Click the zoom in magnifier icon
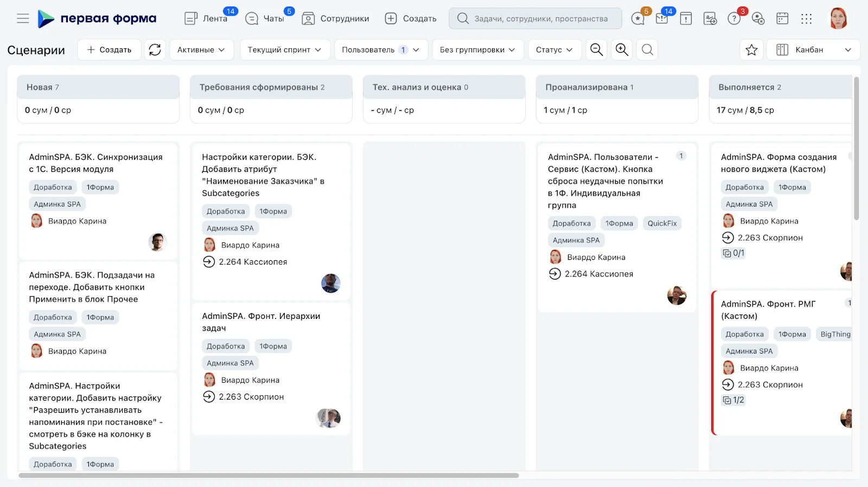Viewport: 868px width, 487px height. click(x=622, y=50)
